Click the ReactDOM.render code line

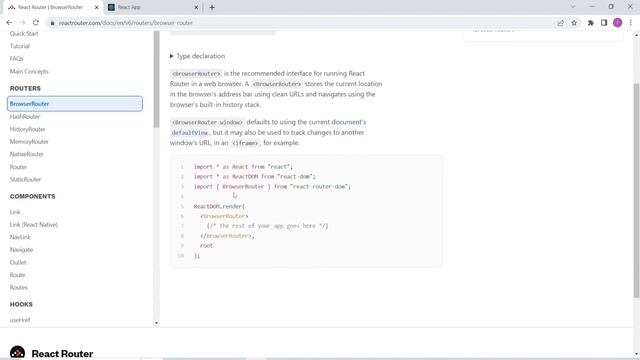(219, 206)
